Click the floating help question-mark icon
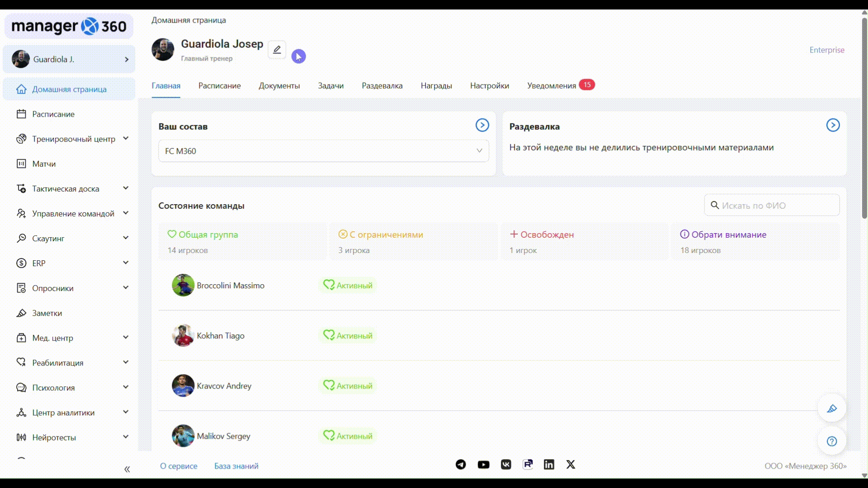This screenshot has width=868, height=488. tap(832, 441)
